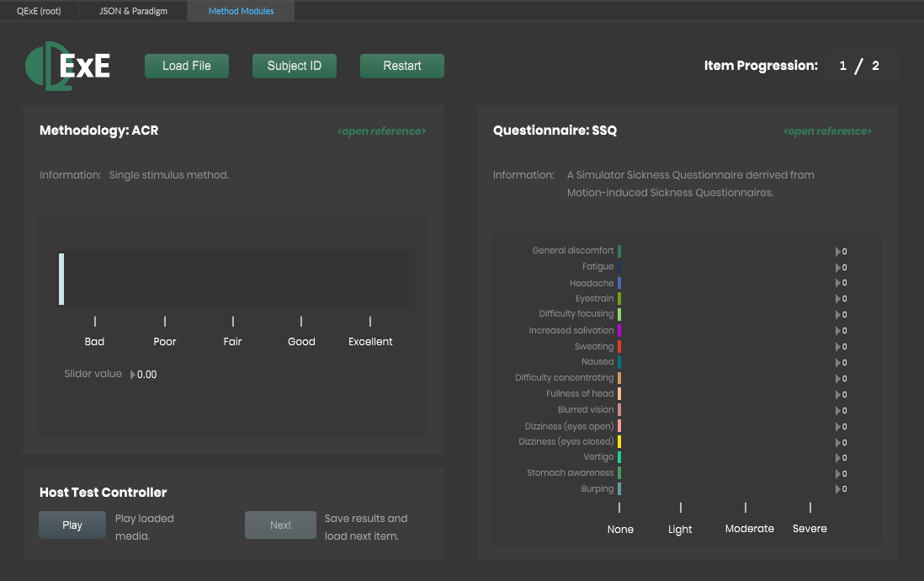924x581 pixels.
Task: Click the "Light" scale label
Action: [x=680, y=529]
